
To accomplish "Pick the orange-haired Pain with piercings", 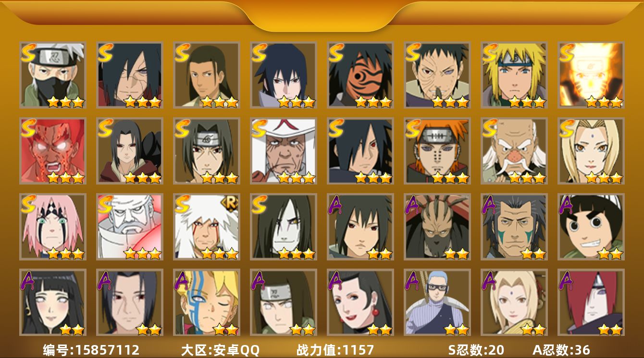I will click(437, 151).
